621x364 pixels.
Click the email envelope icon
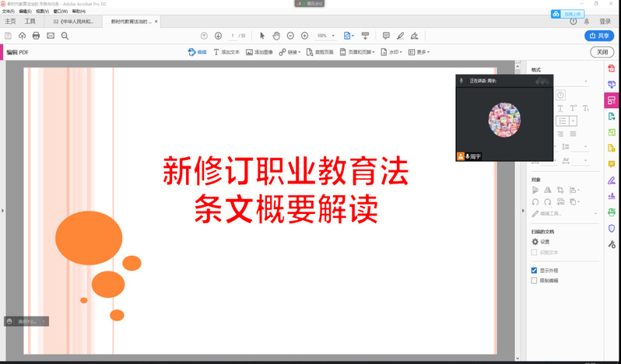[51, 36]
